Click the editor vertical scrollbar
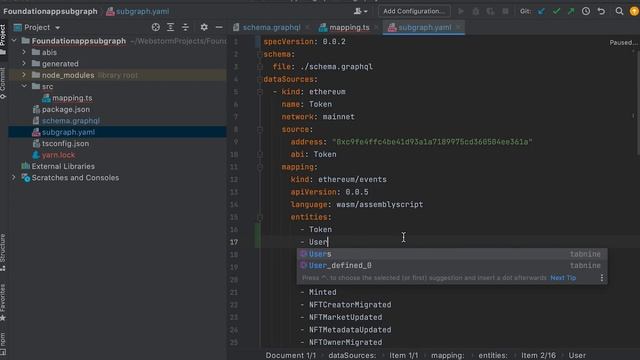Viewport: 640px width, 360px height. pos(637,102)
